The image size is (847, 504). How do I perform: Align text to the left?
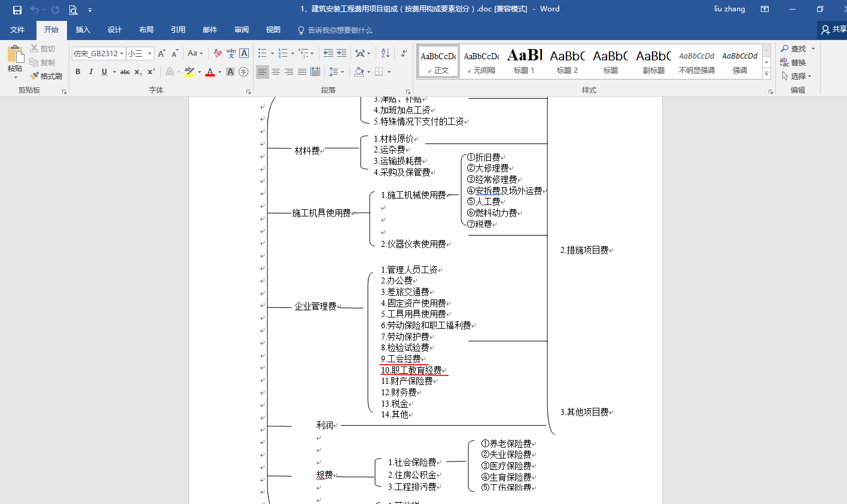pyautogui.click(x=263, y=72)
